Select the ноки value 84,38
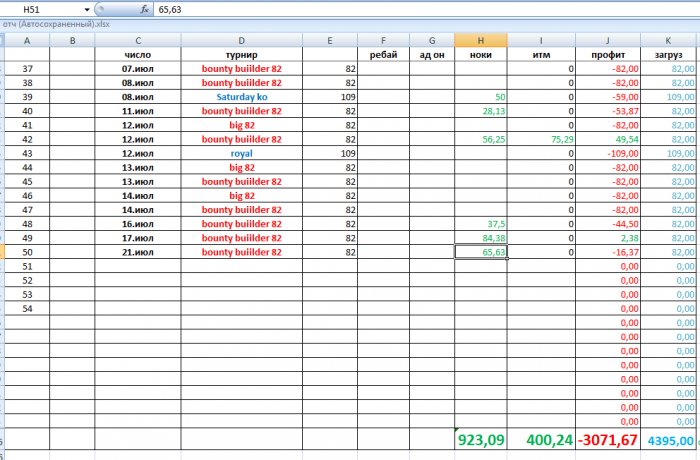 pos(481,238)
